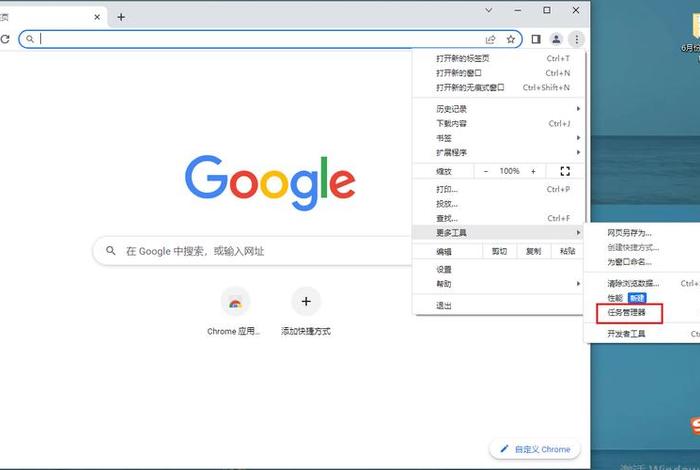Viewport: 700px width, 470px height.
Task: Increase zoom with the plus button
Action: pyautogui.click(x=533, y=171)
